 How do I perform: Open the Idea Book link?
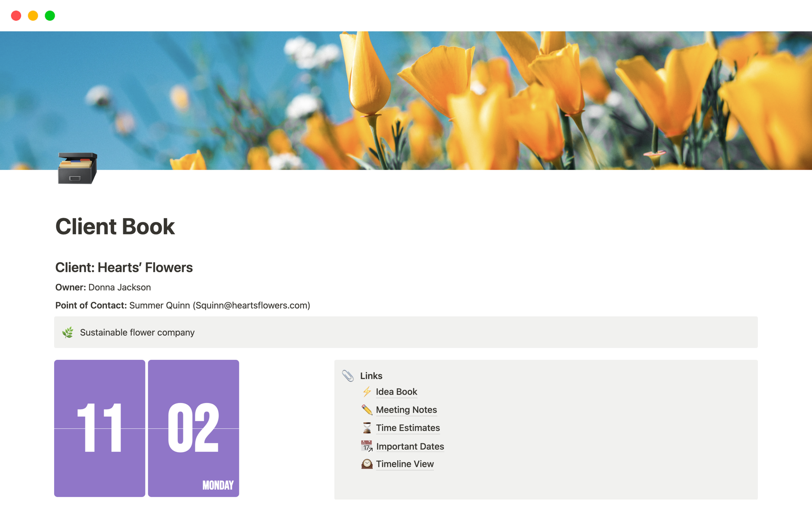pos(396,392)
